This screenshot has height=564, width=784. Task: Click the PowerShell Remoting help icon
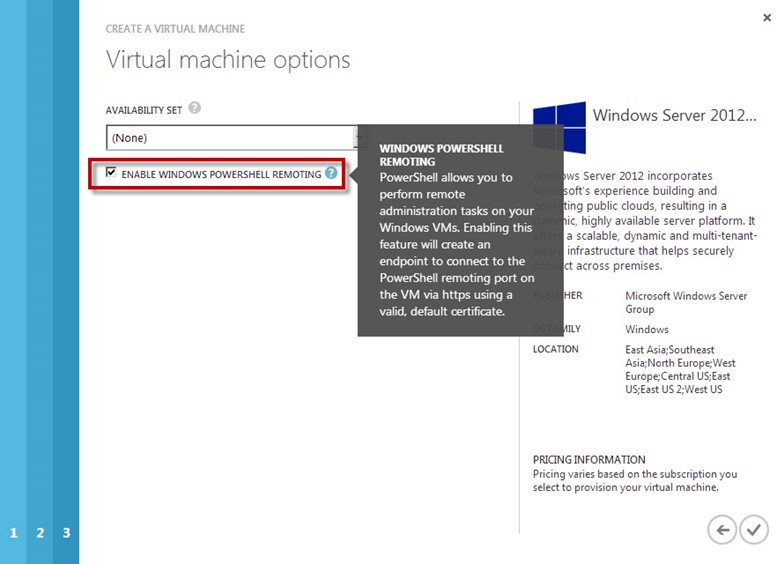tap(331, 173)
